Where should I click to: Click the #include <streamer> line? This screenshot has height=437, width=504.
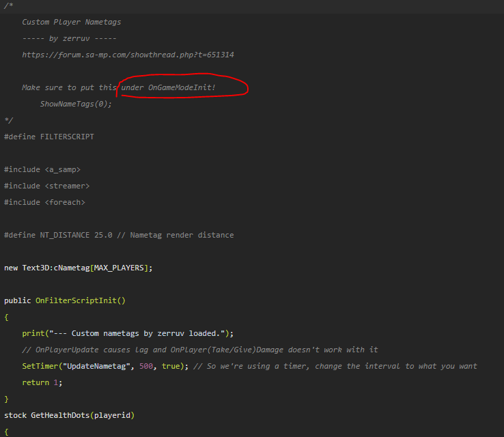click(46, 186)
